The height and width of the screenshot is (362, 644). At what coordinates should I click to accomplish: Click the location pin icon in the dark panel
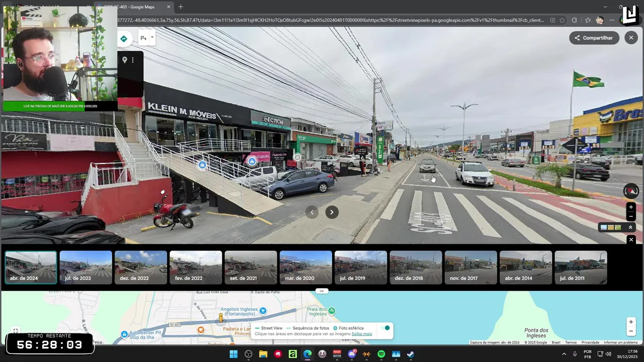click(125, 60)
